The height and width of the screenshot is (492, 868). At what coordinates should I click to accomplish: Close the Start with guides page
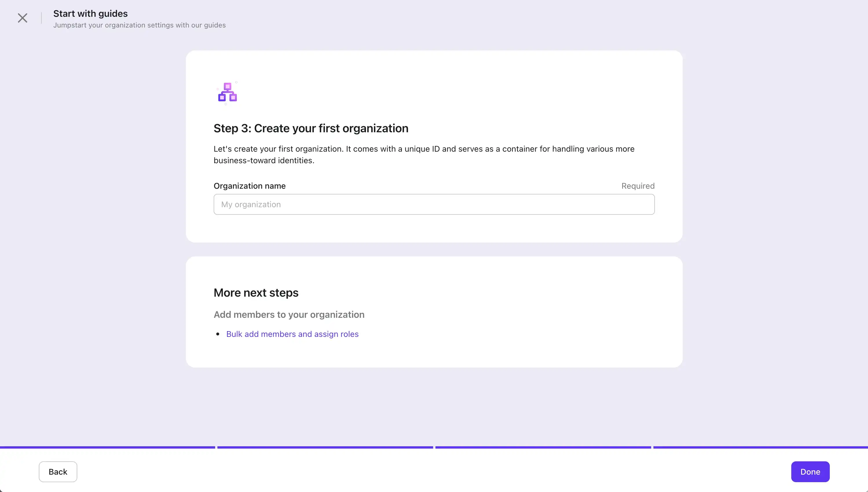tap(22, 18)
